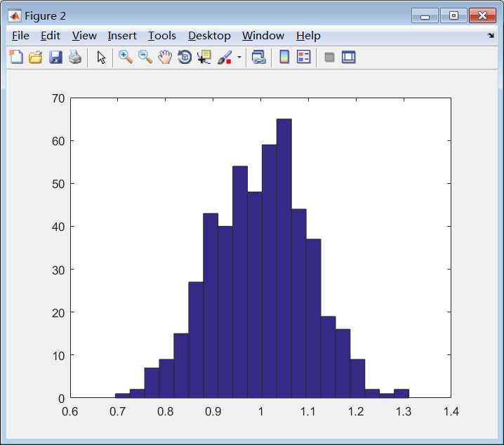Open the Help menu

click(x=308, y=36)
